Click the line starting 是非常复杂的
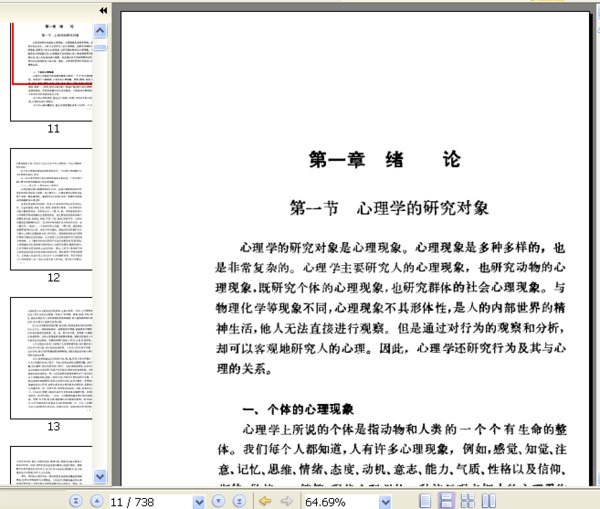Image resolution: width=600 pixels, height=509 pixels. 390,268
